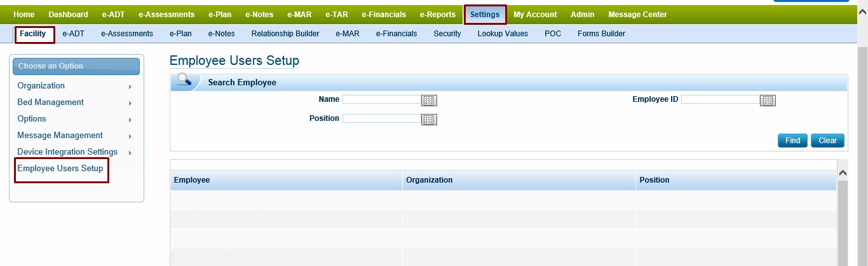868x266 pixels.
Task: Expand the Options submenu arrow
Action: pos(130,120)
